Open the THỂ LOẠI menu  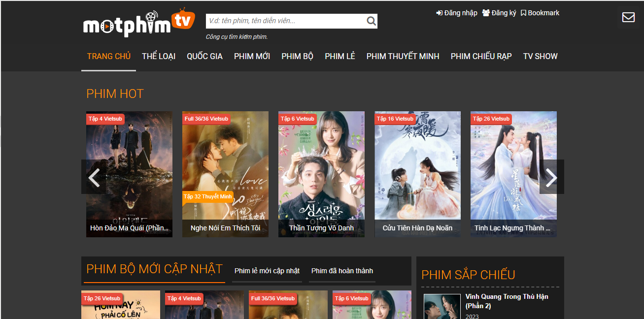(x=159, y=56)
